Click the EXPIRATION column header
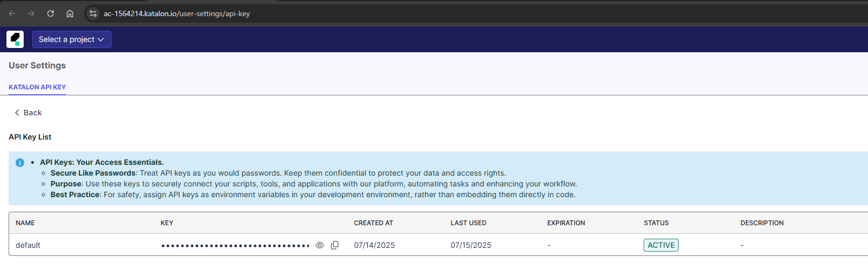Image resolution: width=868 pixels, height=278 pixels. pos(566,223)
